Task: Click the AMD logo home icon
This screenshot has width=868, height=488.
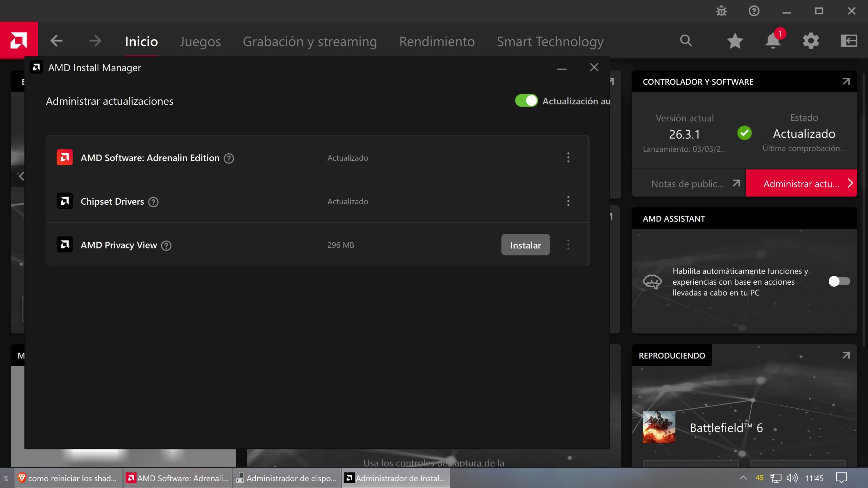Action: [x=19, y=41]
